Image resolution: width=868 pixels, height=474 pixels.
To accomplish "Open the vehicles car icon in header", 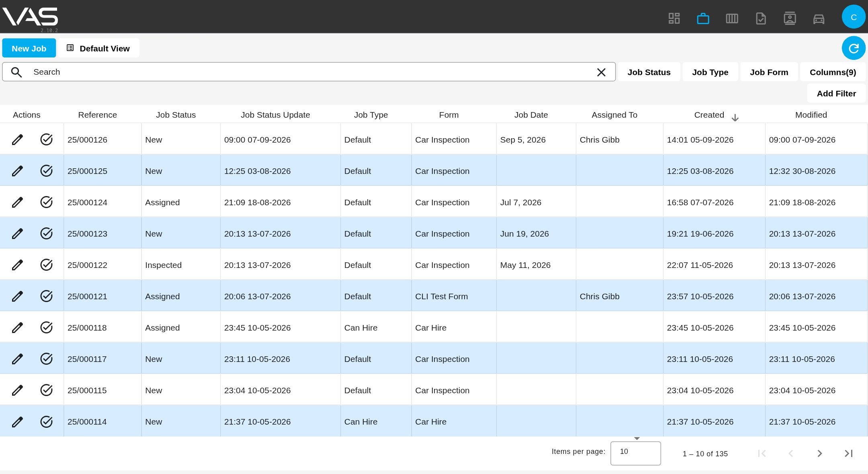I will [x=819, y=18].
